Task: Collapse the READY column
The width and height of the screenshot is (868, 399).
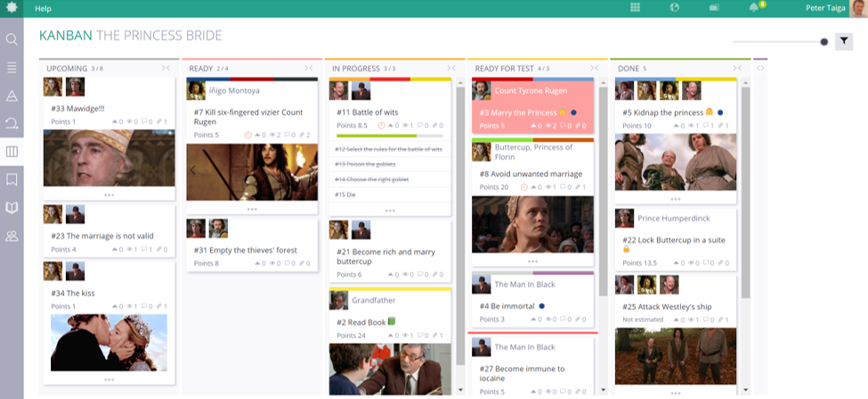Action: click(309, 68)
